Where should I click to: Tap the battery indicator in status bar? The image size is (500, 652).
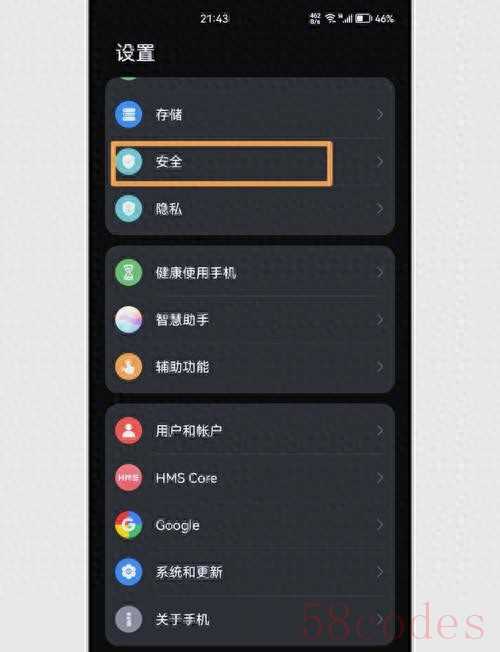pyautogui.click(x=363, y=18)
